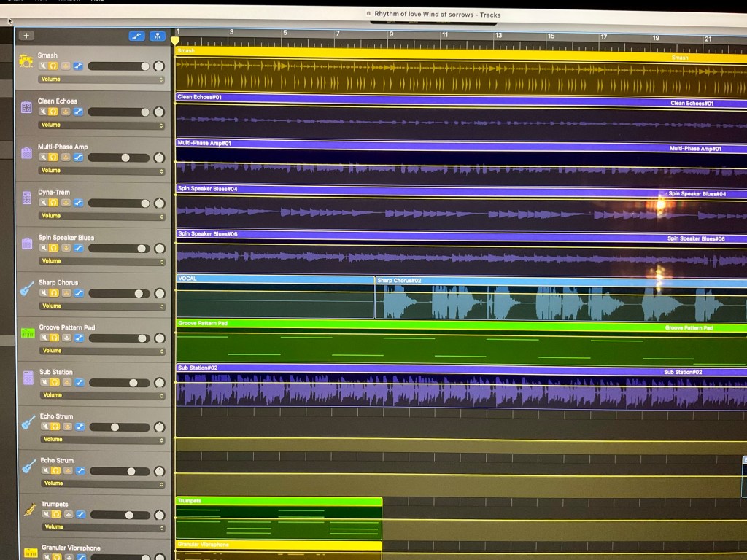Click the automation button on Spin Speaker Blues
Image resolution: width=747 pixels, height=560 pixels.
pos(78,248)
